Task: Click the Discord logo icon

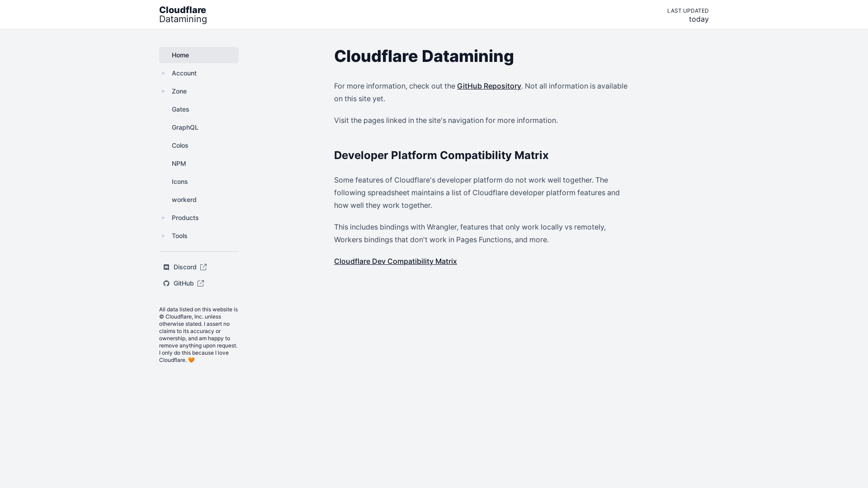Action: [166, 267]
